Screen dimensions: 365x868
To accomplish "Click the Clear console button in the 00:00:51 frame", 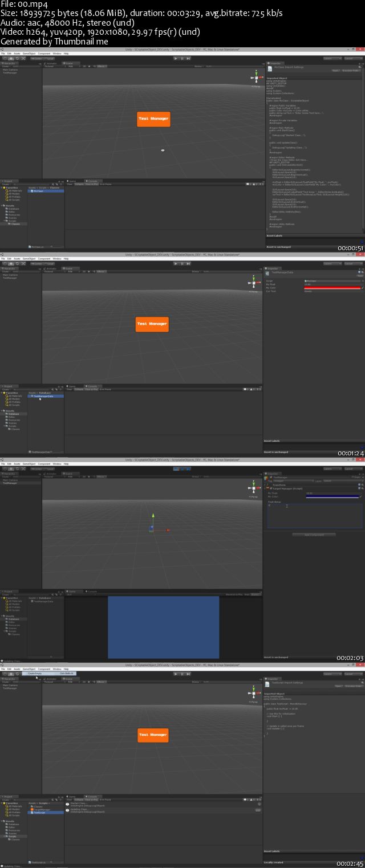I will (x=70, y=184).
